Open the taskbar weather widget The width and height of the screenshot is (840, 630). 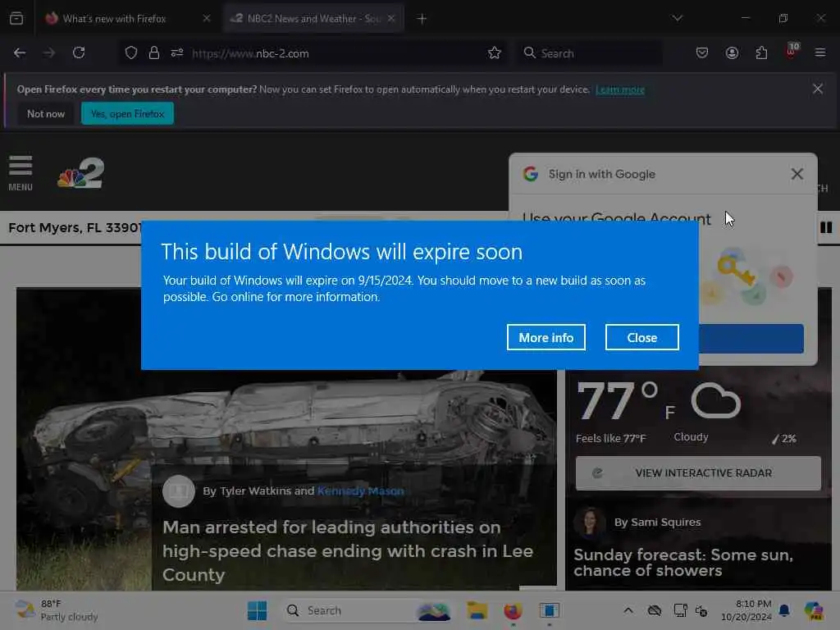click(57, 610)
